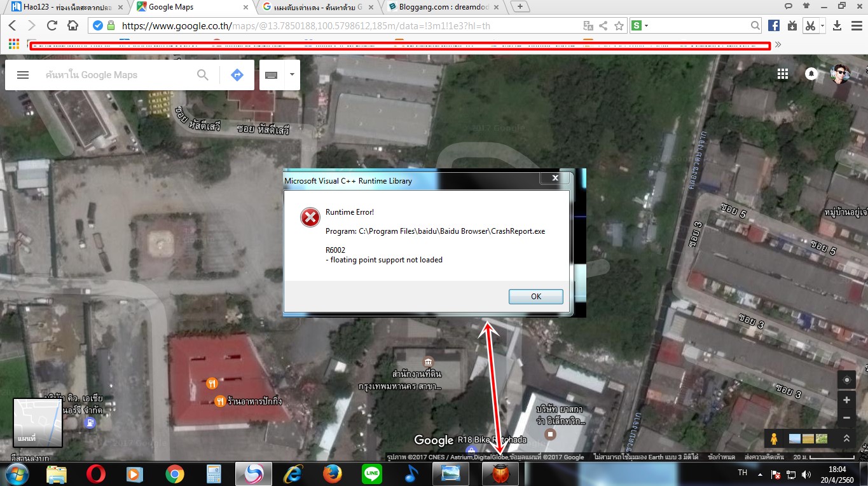Expand the imagery strip with double chevron

click(846, 438)
